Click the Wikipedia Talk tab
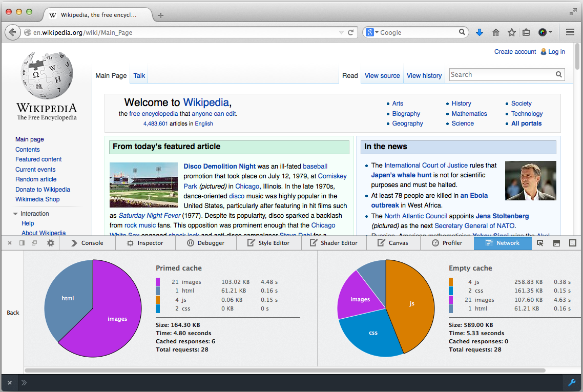This screenshot has height=392, width=583. (139, 75)
